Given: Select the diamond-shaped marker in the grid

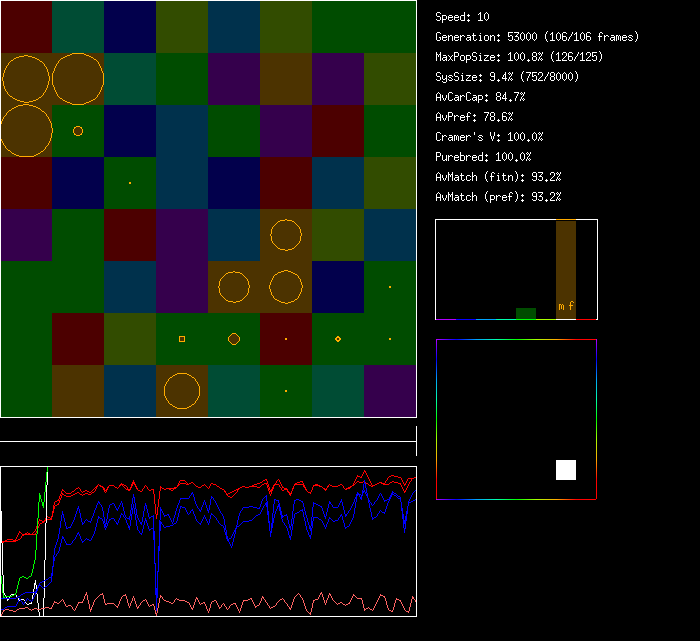Looking at the screenshot, I should pyautogui.click(x=338, y=339).
